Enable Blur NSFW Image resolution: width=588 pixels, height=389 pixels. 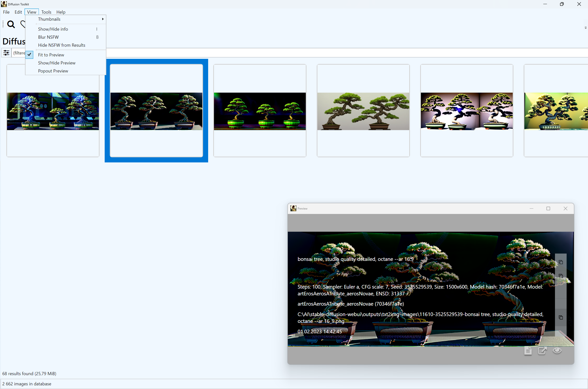point(48,37)
